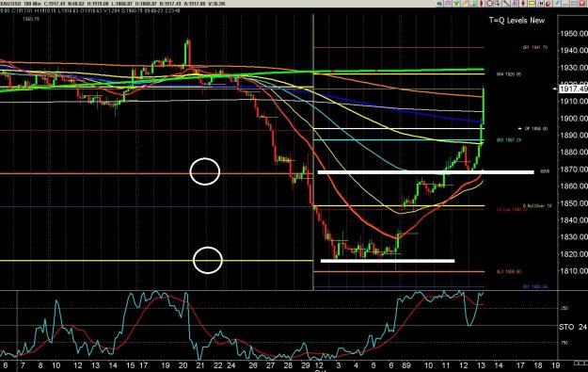Select the yellow rectangle drawing tool
Viewport: 588px width, 372px height.
pos(532,4)
